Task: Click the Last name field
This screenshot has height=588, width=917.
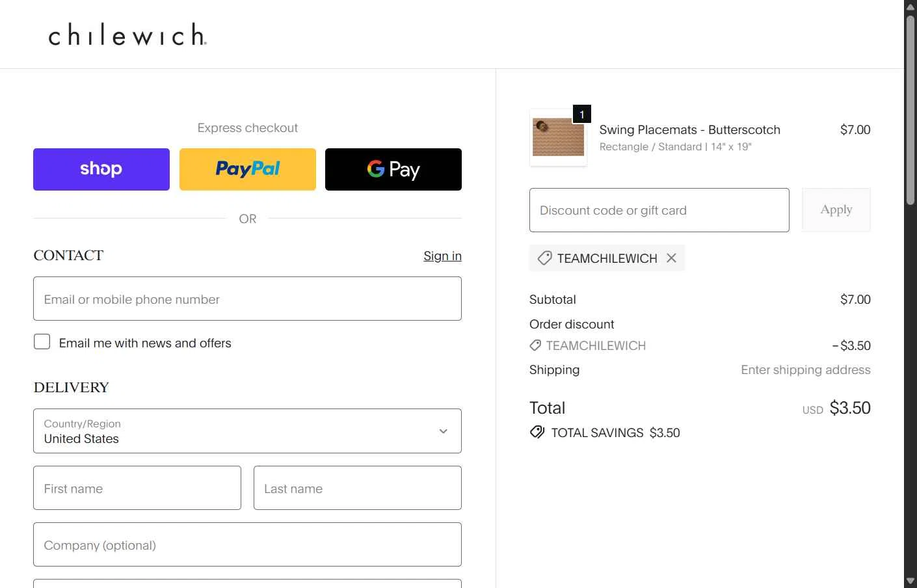Action: (358, 488)
